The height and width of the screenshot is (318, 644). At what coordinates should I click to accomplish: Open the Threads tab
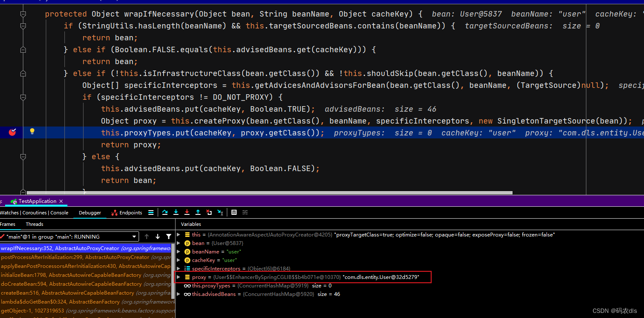click(34, 224)
